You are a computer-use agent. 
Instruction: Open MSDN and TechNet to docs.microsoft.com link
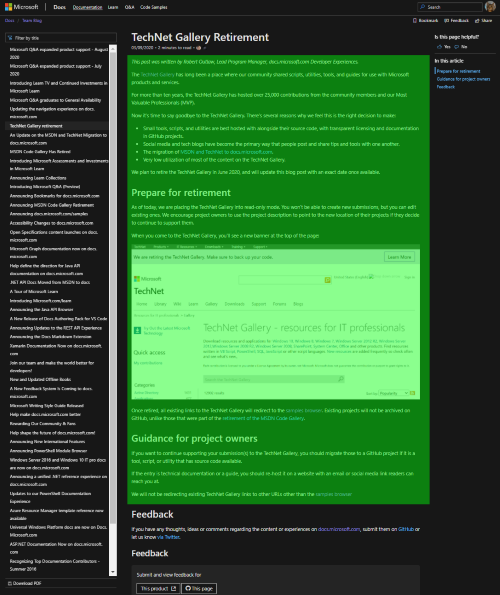tap(226, 152)
